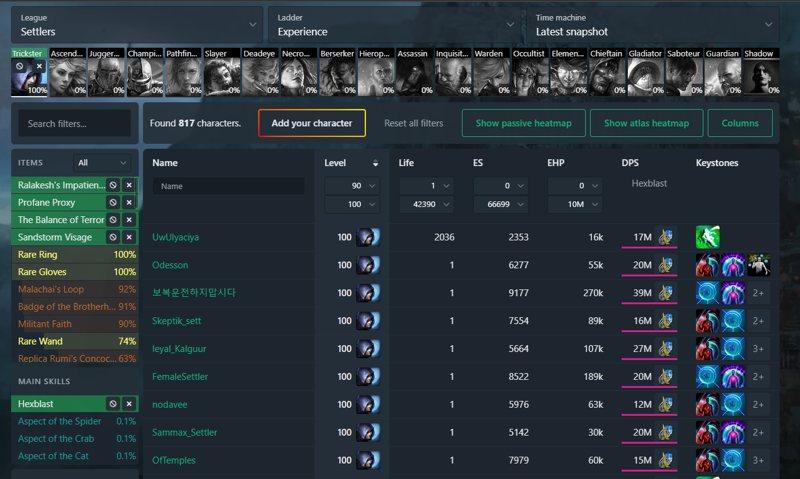Screen dimensions: 800x479
Task: Open the Ladder dropdown showing Experience
Action: tap(394, 25)
